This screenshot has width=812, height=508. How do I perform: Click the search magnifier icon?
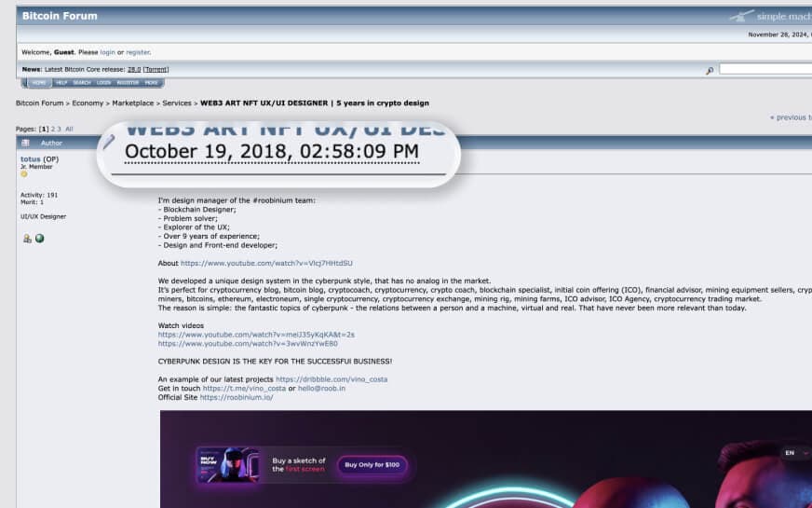click(710, 71)
